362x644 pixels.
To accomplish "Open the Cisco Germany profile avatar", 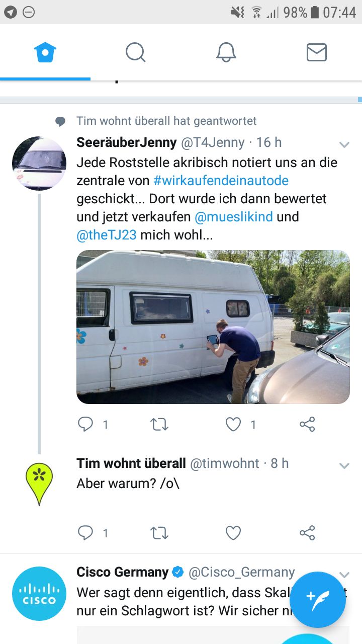I will tap(39, 594).
